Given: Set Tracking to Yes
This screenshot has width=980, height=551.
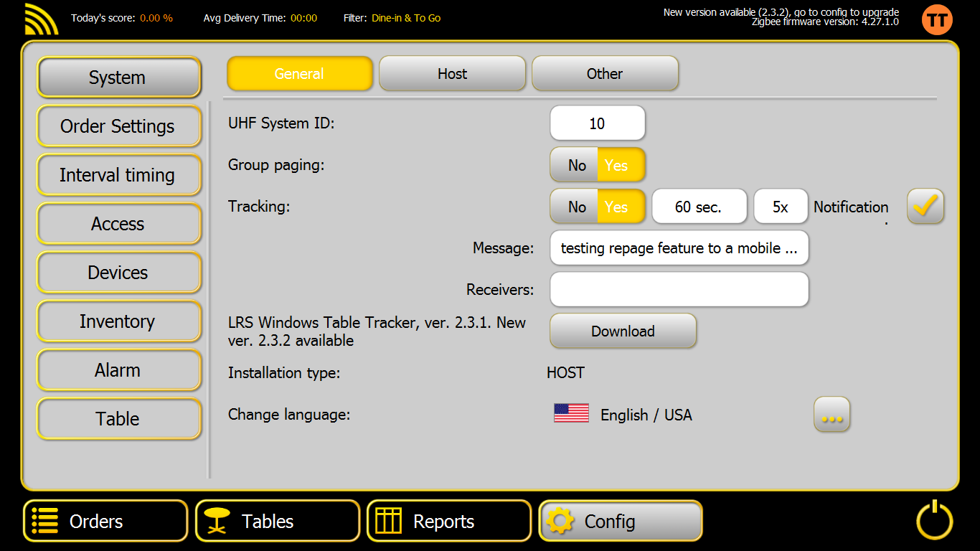Looking at the screenshot, I should pyautogui.click(x=621, y=207).
